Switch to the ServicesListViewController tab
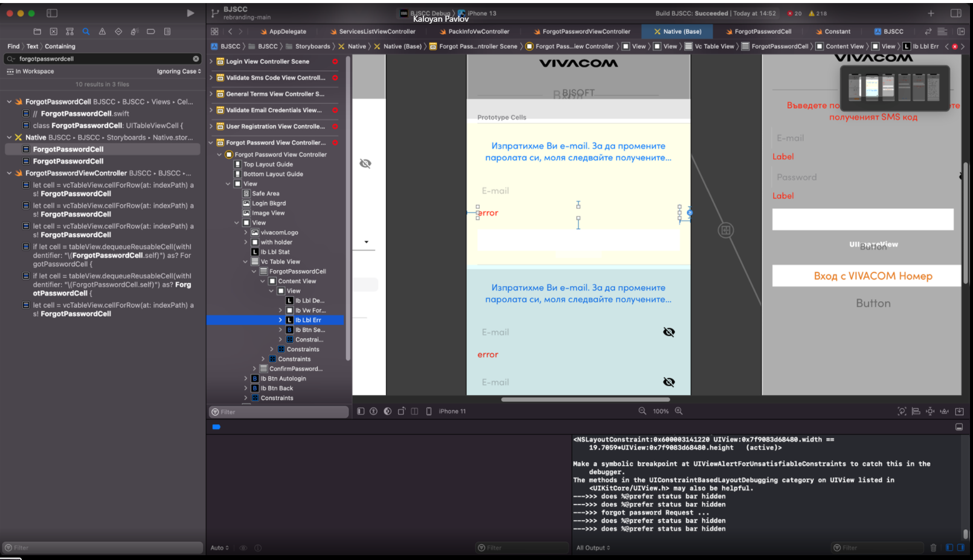Screen dimensions: 973x560 pos(373,31)
